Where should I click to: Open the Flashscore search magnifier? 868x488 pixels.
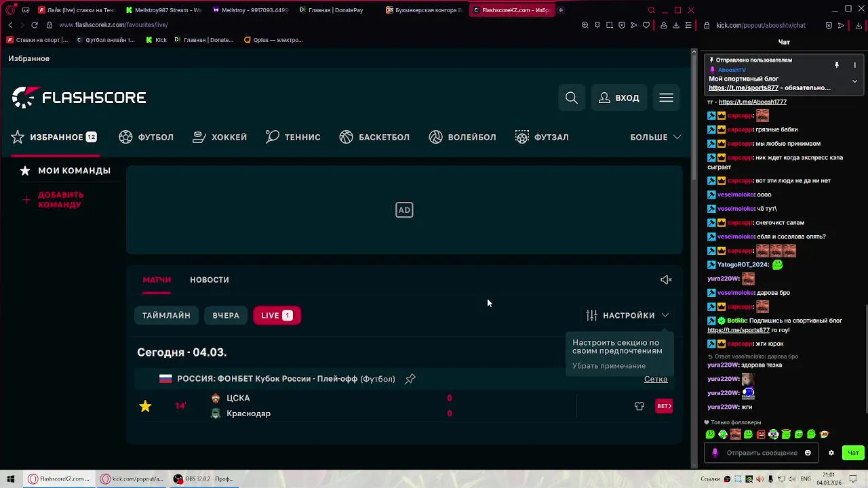[572, 98]
